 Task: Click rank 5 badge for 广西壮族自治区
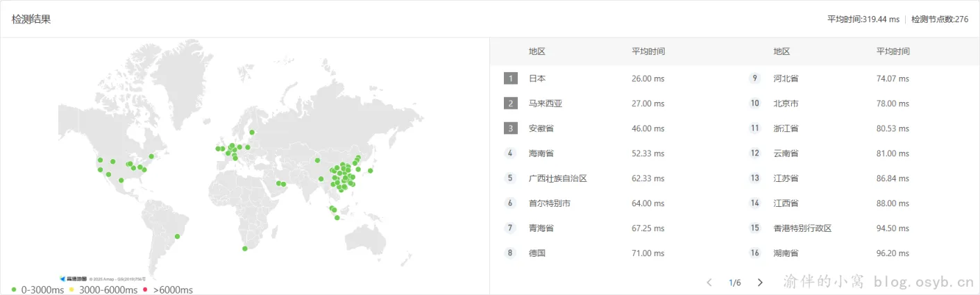point(511,178)
